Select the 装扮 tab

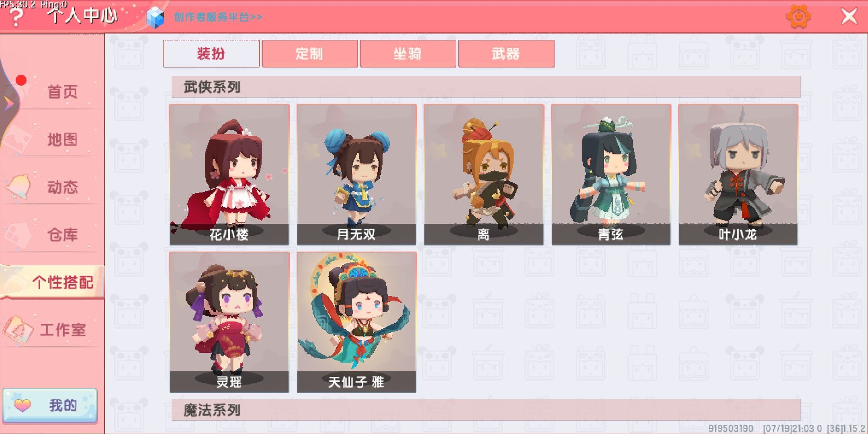(211, 53)
